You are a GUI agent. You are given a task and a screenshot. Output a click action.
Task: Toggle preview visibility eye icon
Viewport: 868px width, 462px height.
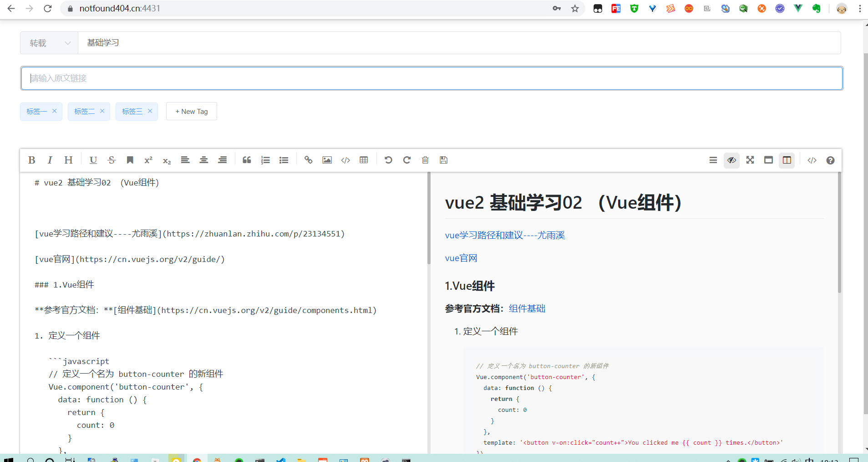[x=731, y=160]
